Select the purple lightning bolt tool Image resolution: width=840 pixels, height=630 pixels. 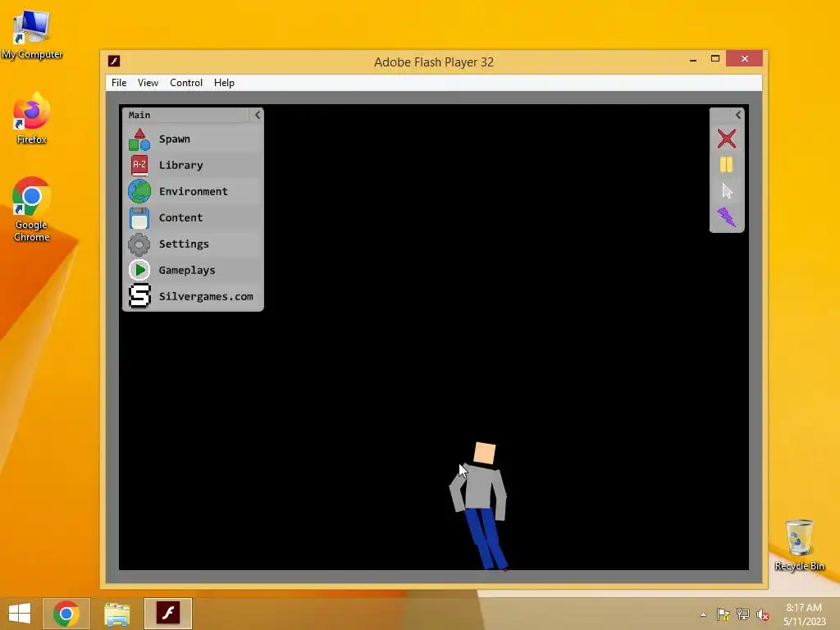[727, 217]
